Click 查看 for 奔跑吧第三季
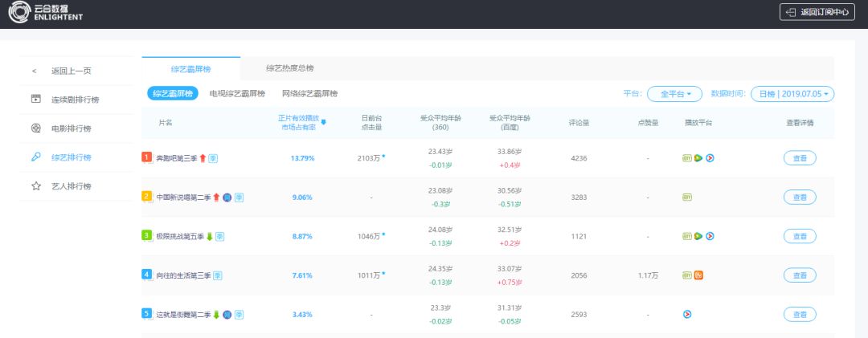The image size is (868, 338). click(800, 158)
